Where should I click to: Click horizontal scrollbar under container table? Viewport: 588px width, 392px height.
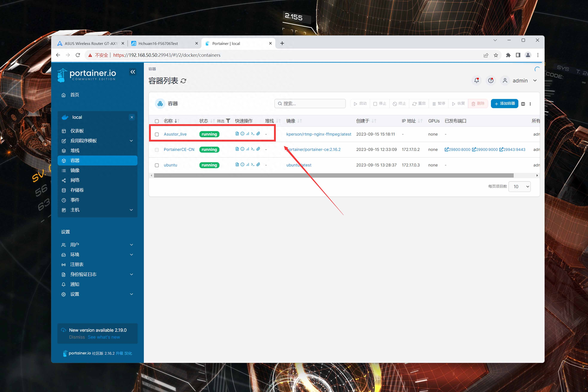point(333,176)
